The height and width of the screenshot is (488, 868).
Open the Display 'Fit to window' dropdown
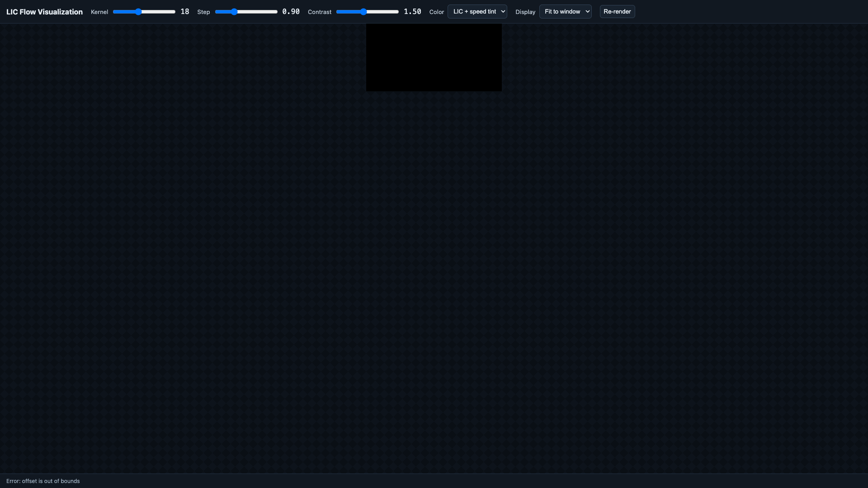point(565,12)
